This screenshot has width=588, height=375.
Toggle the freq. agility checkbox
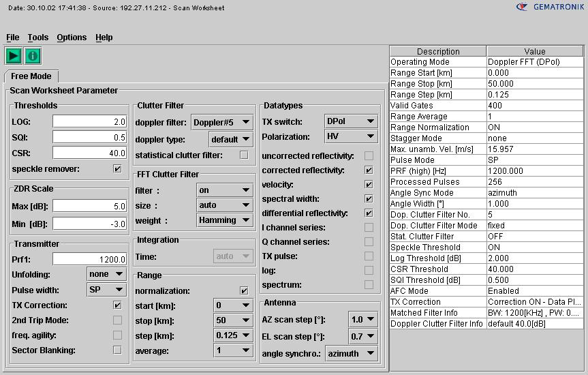click(117, 335)
